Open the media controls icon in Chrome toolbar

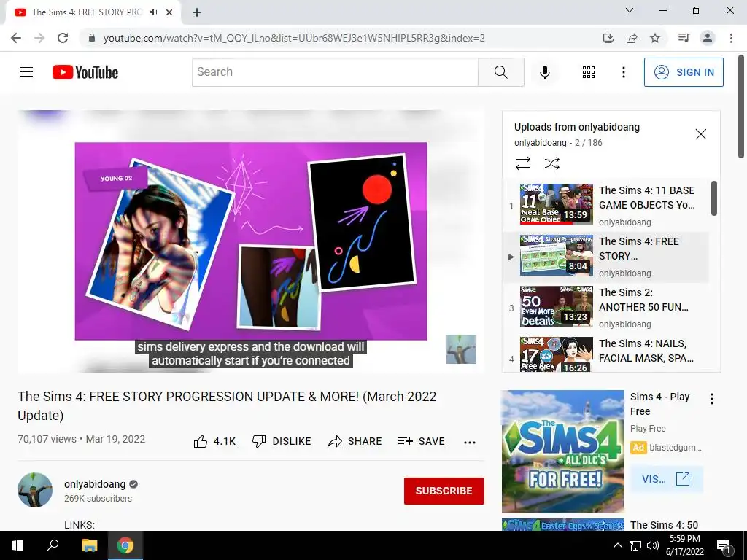pos(684,38)
